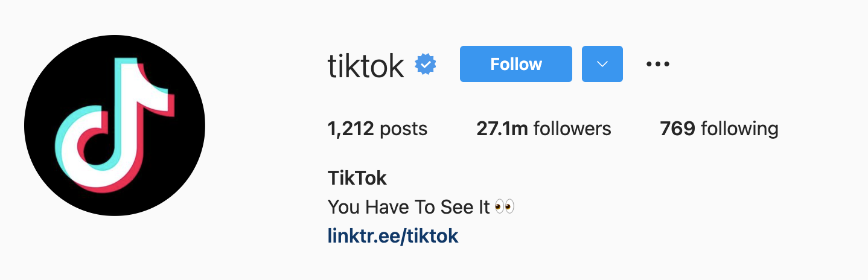Click the tiktok username heading
This screenshot has height=280, width=868.
click(366, 65)
